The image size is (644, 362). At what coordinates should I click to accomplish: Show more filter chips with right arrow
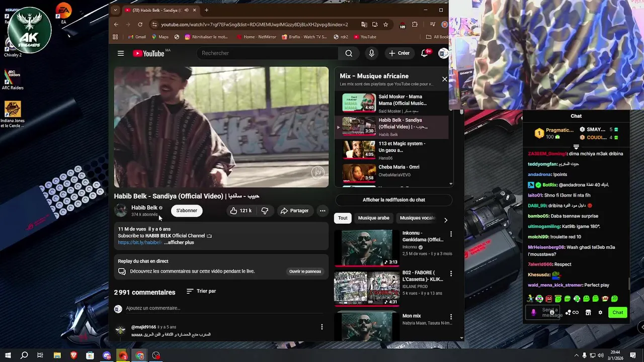(445, 220)
